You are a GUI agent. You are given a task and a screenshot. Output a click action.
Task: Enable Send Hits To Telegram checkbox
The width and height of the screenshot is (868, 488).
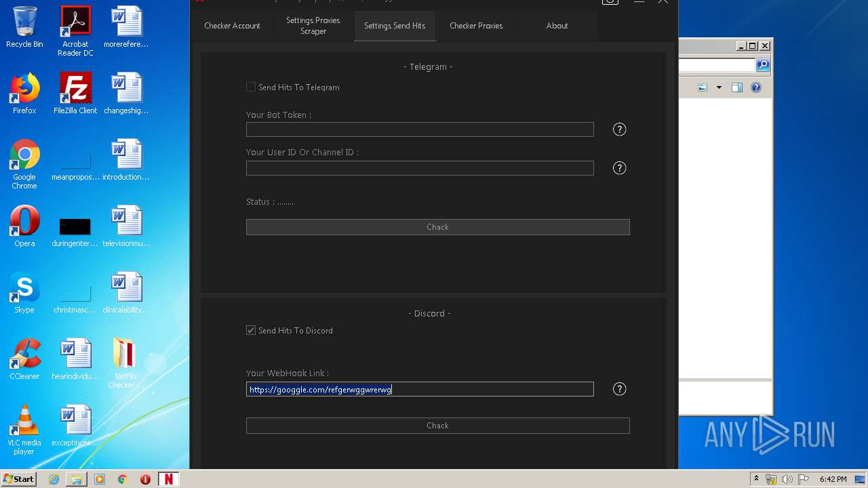coord(251,87)
